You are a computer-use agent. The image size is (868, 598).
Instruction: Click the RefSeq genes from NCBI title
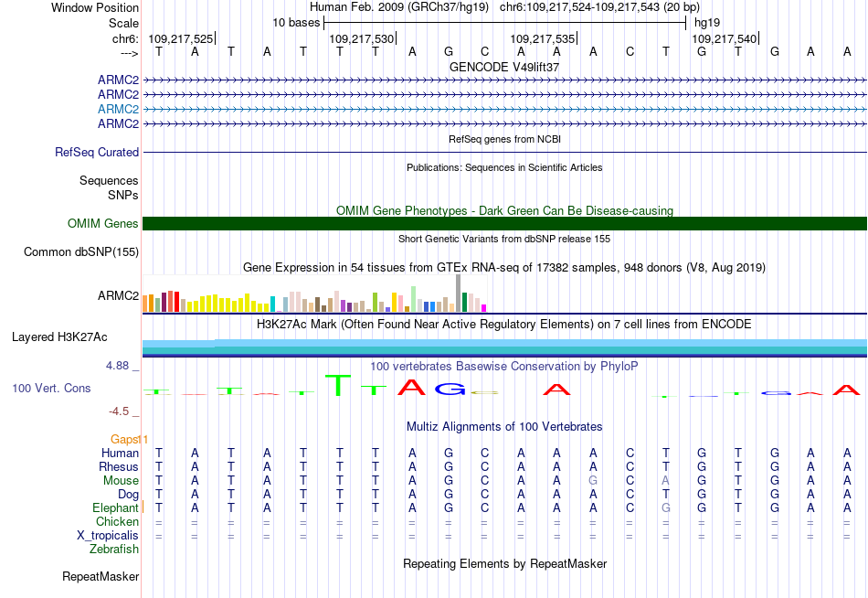[504, 139]
